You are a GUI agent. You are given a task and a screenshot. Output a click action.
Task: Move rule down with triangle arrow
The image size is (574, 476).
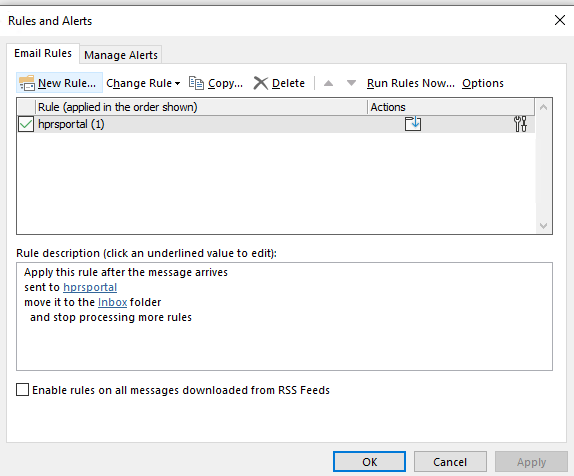pos(351,83)
